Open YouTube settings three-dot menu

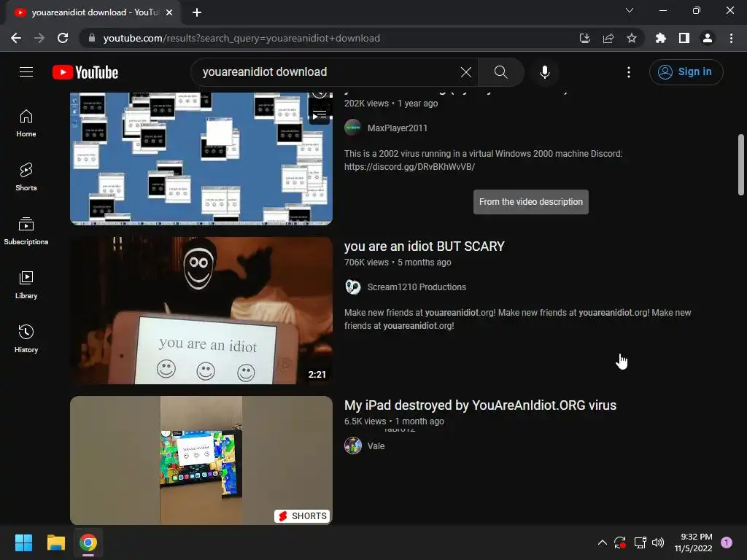point(629,72)
